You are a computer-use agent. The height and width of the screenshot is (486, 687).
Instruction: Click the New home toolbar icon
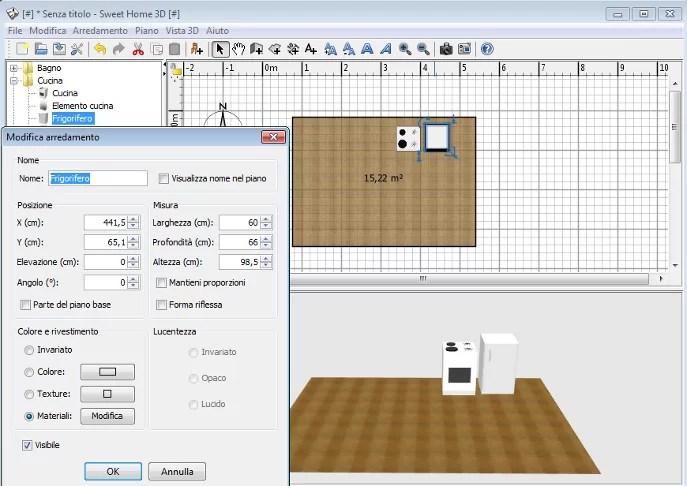[x=20, y=49]
